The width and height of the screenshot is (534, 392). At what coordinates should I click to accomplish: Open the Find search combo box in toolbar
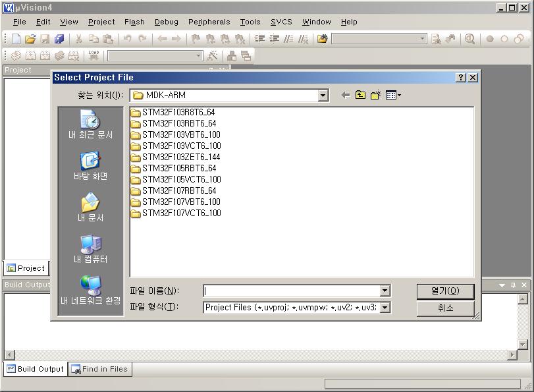(379, 38)
